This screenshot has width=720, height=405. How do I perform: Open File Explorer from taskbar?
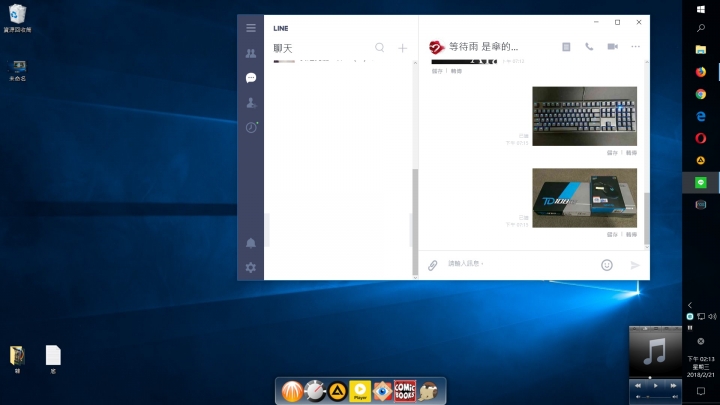click(701, 50)
